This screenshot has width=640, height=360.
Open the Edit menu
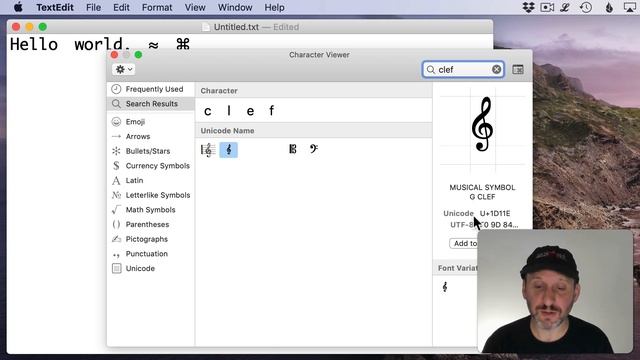pyautogui.click(x=121, y=7)
